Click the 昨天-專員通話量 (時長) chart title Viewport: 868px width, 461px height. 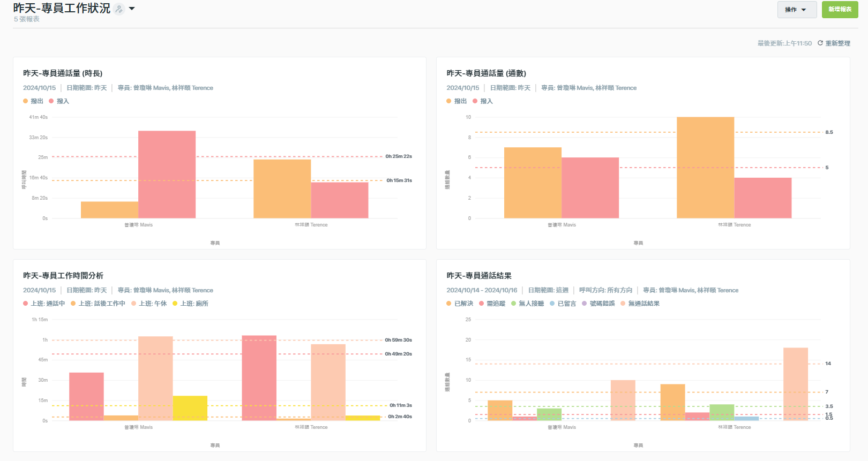pyautogui.click(x=63, y=73)
